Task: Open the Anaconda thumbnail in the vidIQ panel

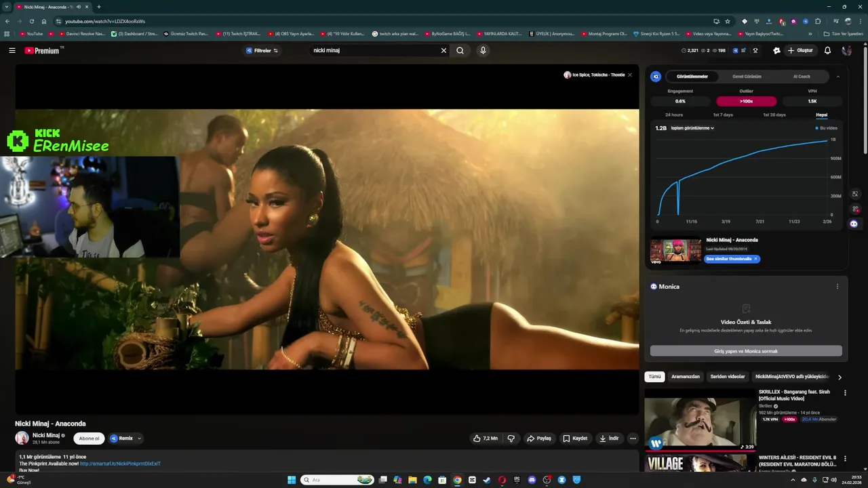Action: point(675,250)
